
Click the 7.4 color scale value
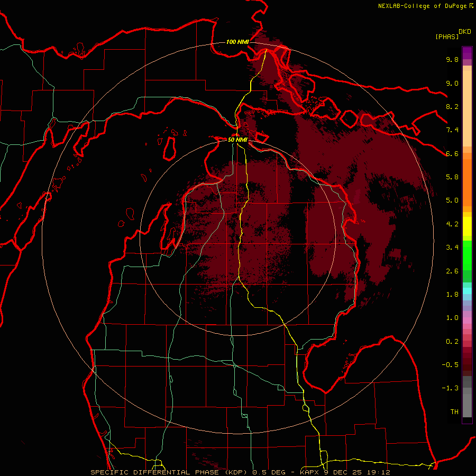452,130
